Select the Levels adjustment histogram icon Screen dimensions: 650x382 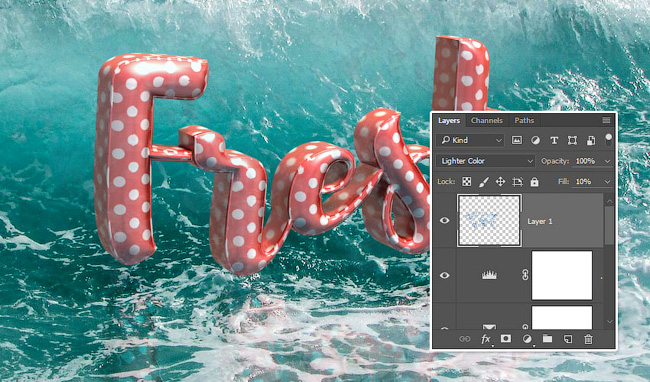pyautogui.click(x=489, y=275)
